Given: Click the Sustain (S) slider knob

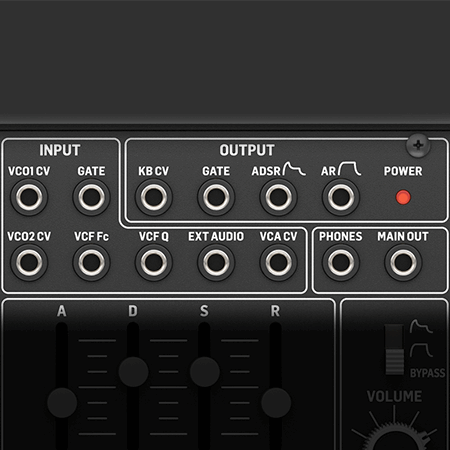Looking at the screenshot, I should (205, 372).
